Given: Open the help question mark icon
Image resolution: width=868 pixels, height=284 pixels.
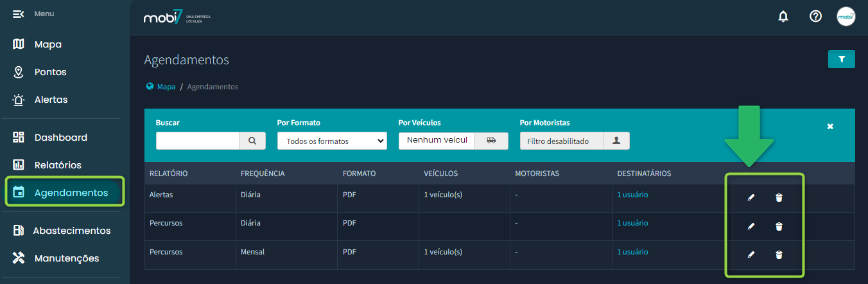Looking at the screenshot, I should pyautogui.click(x=815, y=17).
